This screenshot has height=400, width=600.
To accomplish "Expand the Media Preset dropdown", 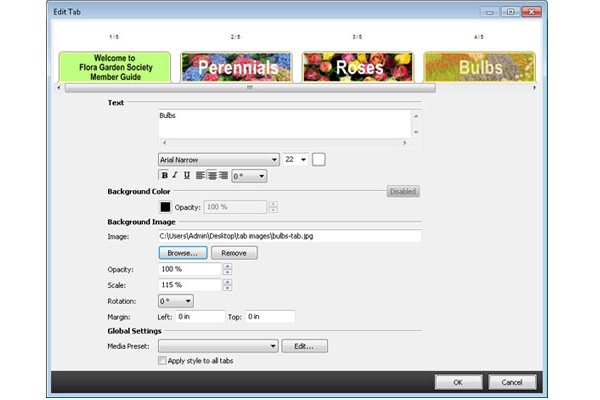I will pyautogui.click(x=217, y=346).
